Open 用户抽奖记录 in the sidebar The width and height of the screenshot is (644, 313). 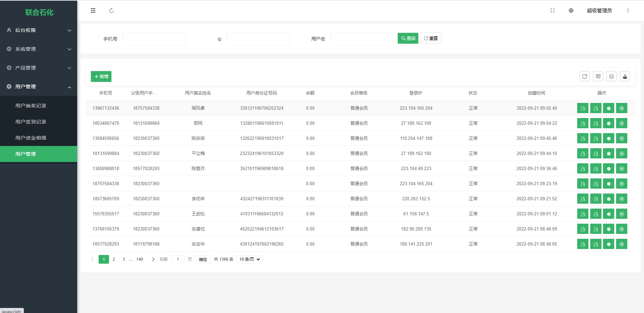click(31, 106)
